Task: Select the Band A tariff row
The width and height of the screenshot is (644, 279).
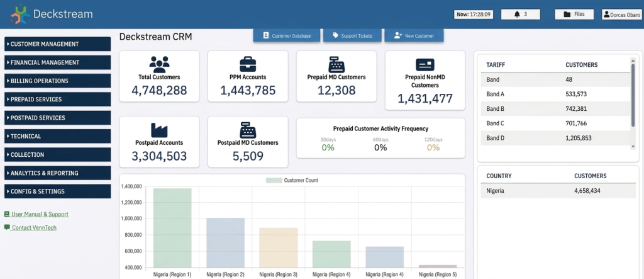Action: tap(555, 94)
